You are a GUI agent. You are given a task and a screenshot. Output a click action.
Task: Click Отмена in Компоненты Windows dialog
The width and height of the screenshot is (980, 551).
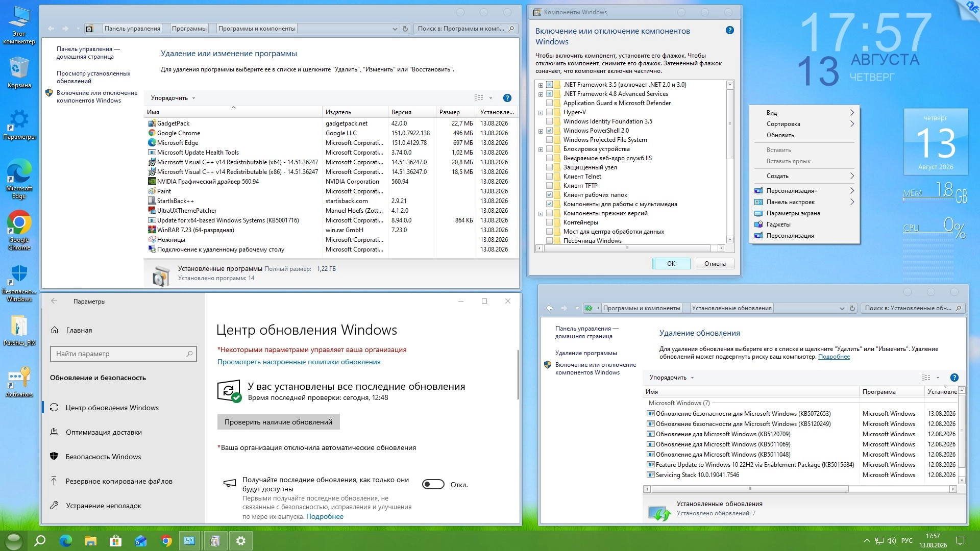715,263
